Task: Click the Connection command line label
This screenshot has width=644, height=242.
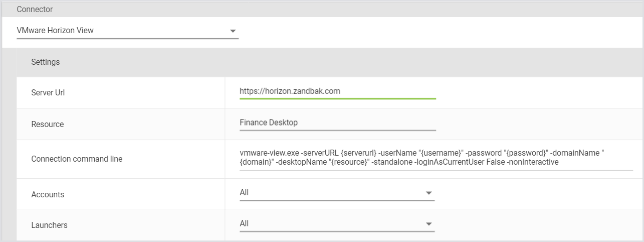Action: [x=77, y=159]
